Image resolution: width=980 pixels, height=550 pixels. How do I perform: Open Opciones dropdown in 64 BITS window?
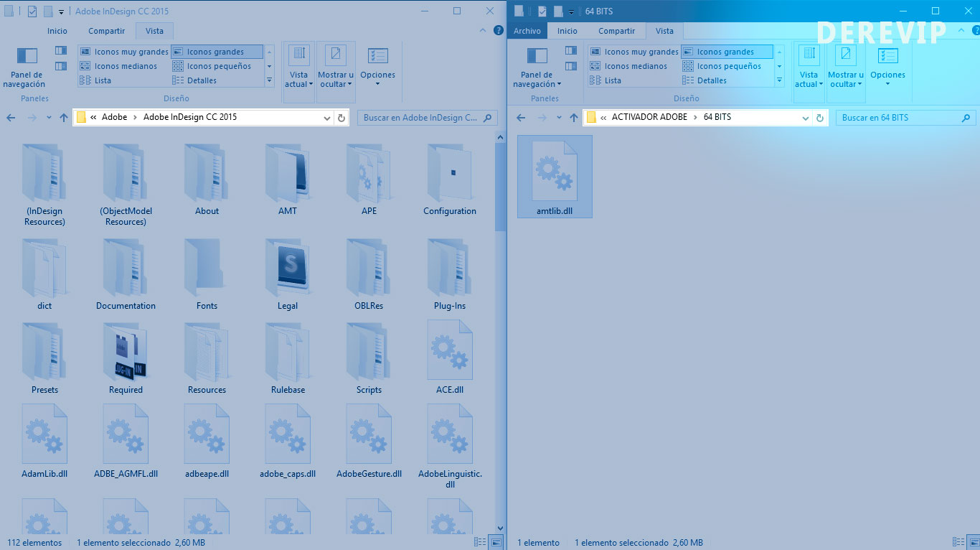(887, 67)
